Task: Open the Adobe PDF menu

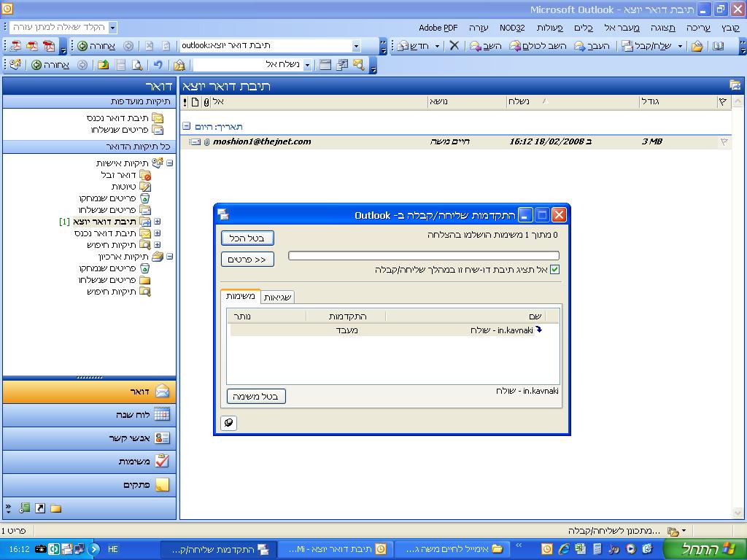Action: point(438,28)
